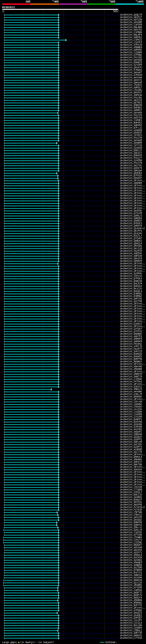Open hit UniRef100_C5Z8X0
The width and height of the screenshot is (146, 644).
point(131,85)
